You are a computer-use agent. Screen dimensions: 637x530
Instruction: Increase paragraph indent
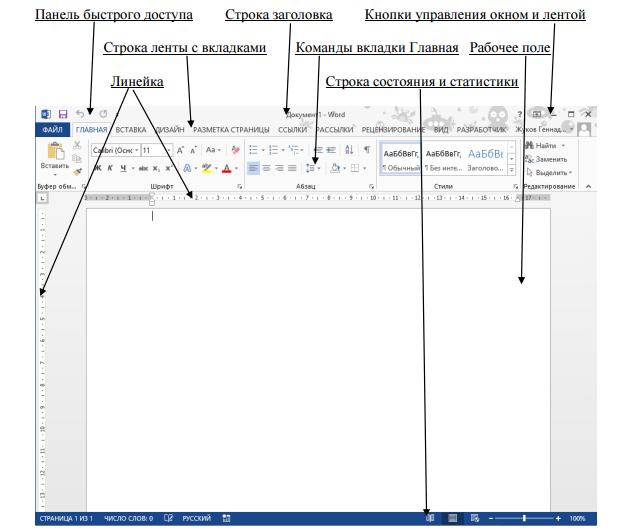pos(332,150)
